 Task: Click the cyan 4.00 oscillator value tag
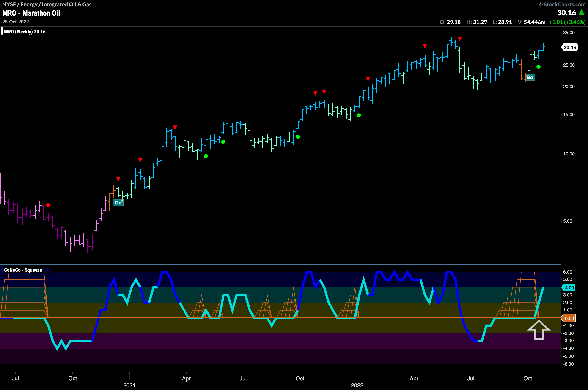point(569,288)
